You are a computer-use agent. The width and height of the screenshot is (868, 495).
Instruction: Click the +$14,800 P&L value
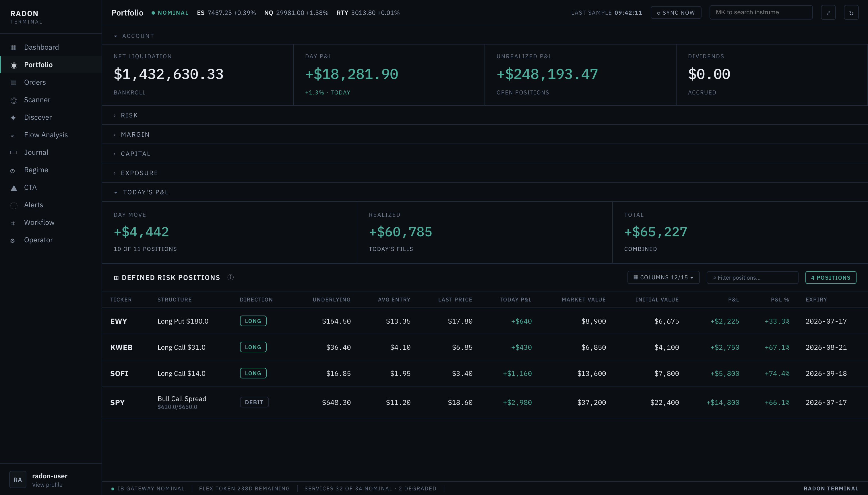pyautogui.click(x=722, y=403)
